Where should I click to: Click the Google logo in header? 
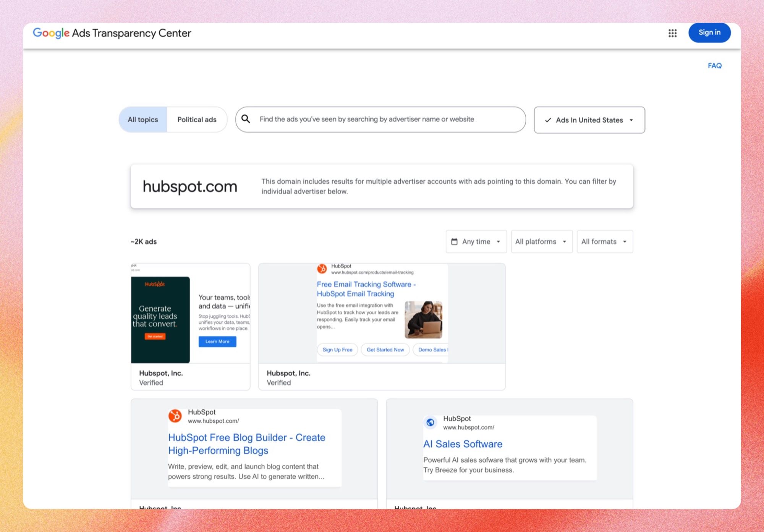click(51, 33)
